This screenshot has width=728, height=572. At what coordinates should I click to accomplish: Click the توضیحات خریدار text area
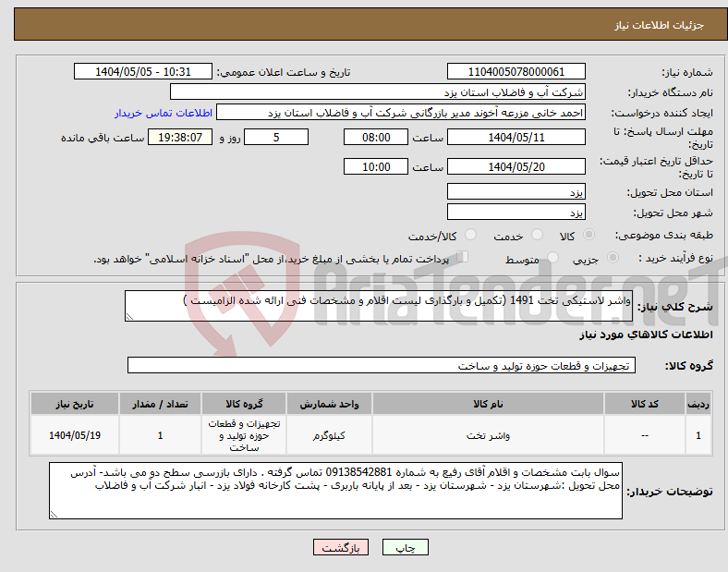click(335, 491)
